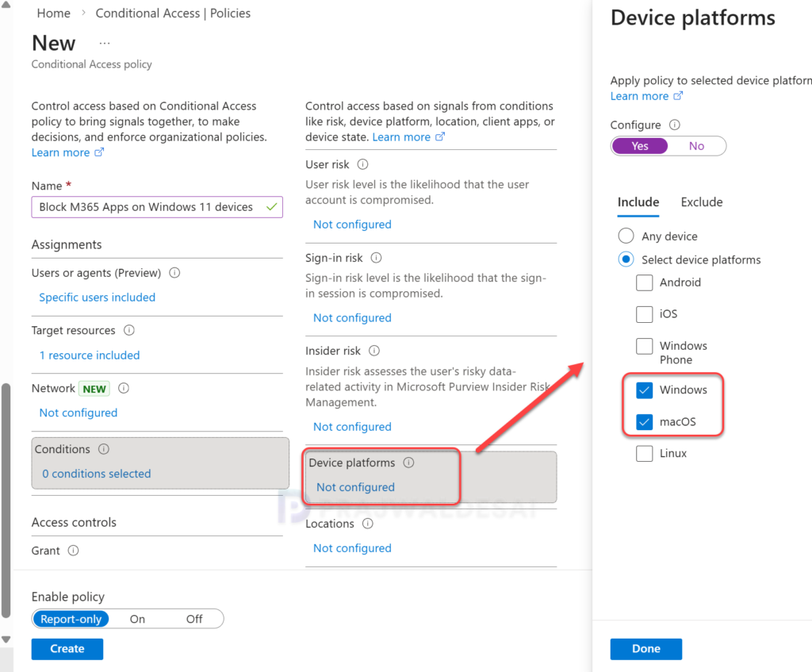
Task: Go to Home in the breadcrumb
Action: (x=53, y=13)
